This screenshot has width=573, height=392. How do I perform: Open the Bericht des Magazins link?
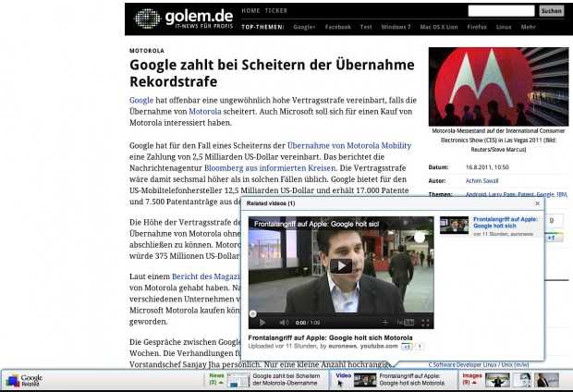point(206,276)
